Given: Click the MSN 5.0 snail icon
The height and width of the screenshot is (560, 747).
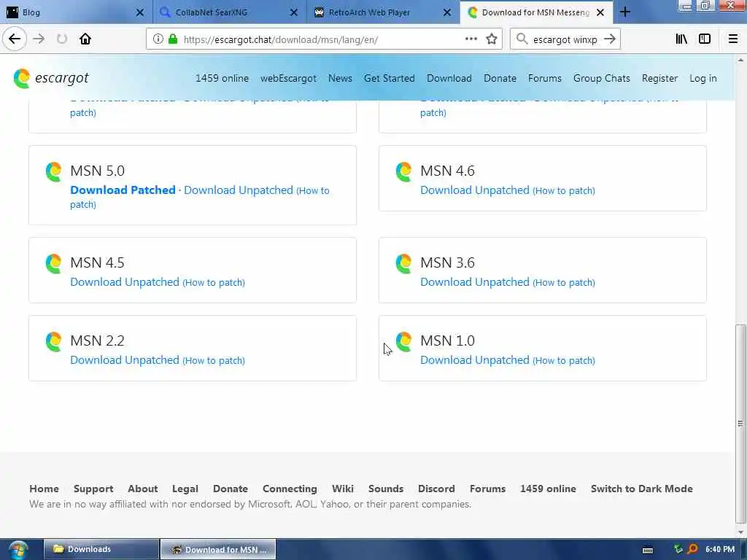Looking at the screenshot, I should point(54,172).
